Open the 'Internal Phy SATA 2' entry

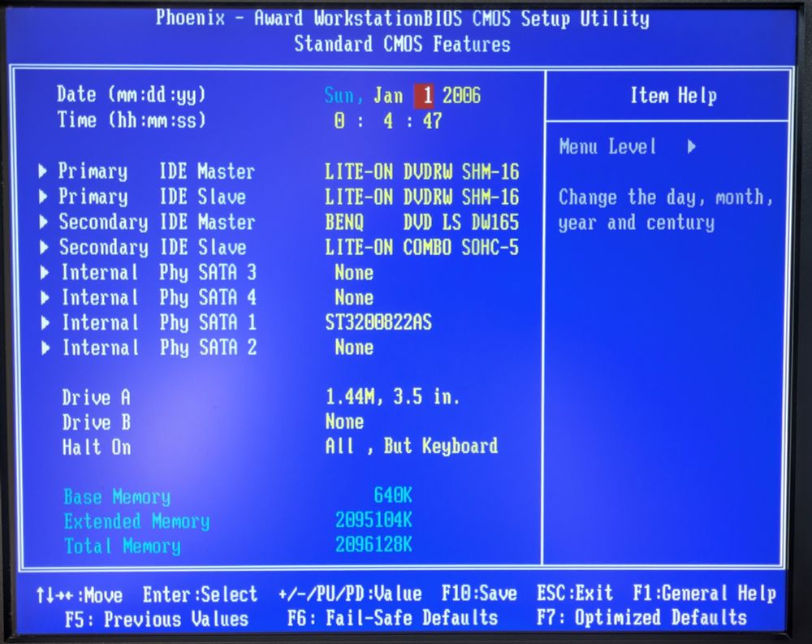point(159,348)
